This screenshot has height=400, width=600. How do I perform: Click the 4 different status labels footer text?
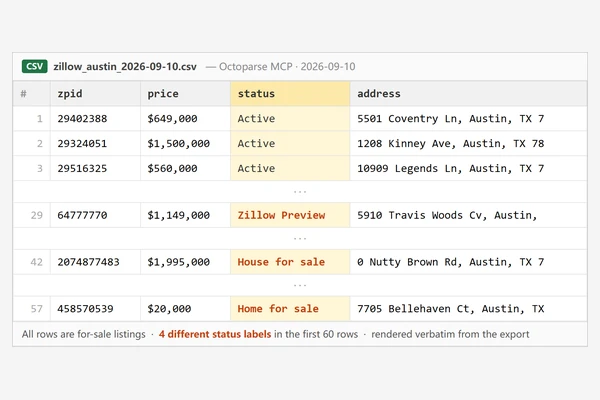click(215, 334)
